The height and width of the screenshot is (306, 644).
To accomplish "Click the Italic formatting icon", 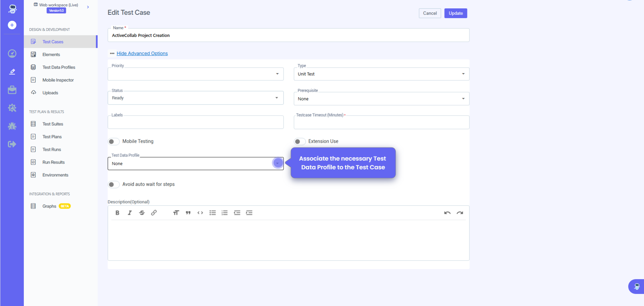I will [130, 213].
